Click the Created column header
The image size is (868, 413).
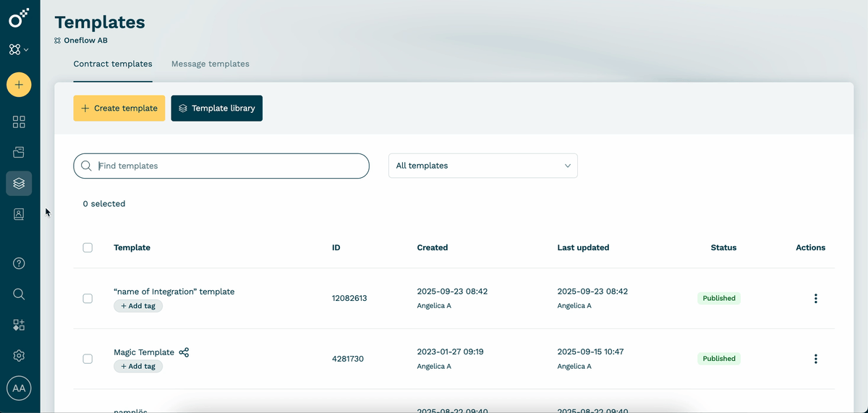(433, 247)
